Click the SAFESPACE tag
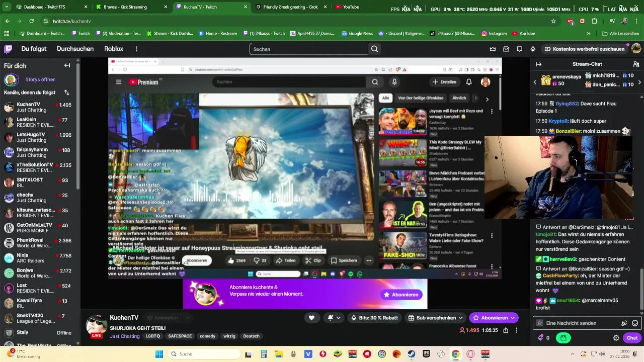The width and height of the screenshot is (644, 362). tap(180, 336)
